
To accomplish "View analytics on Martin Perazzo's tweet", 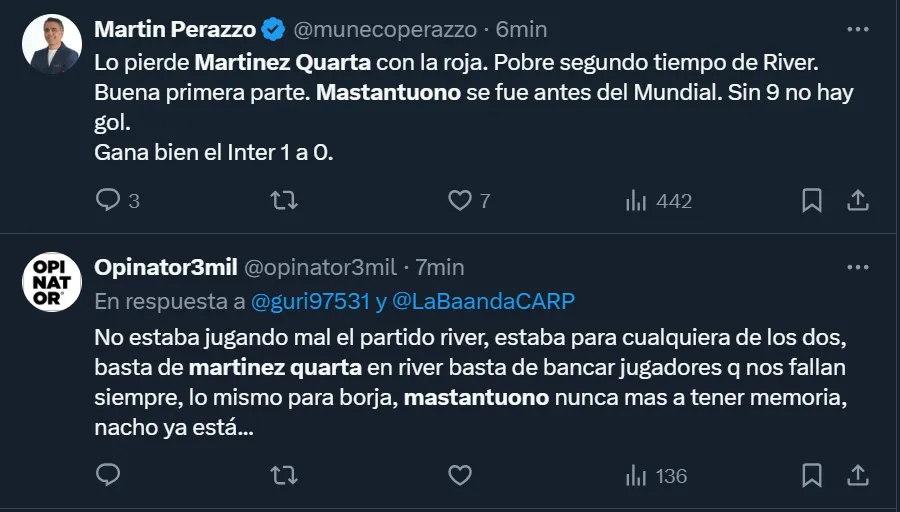I will coord(636,201).
